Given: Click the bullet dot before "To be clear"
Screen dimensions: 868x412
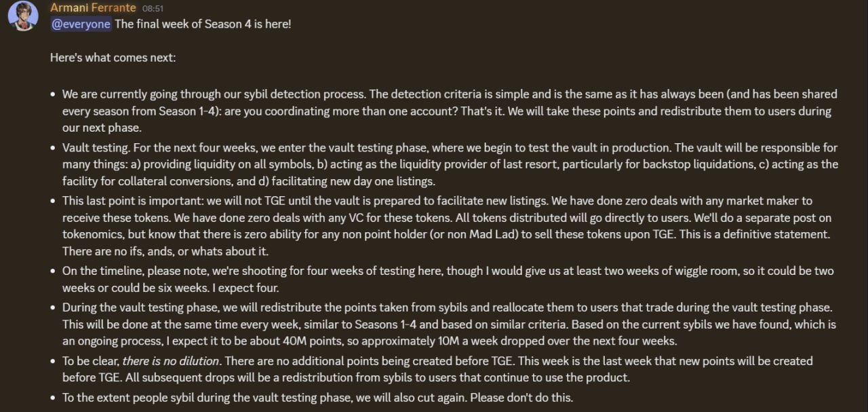Looking at the screenshot, I should point(54,361).
